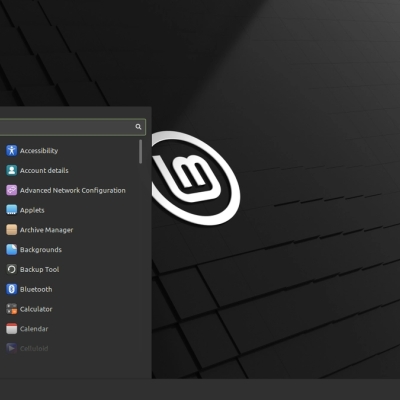The image size is (400, 400).
Task: Click the application list scrollbar
Action: pyautogui.click(x=141, y=152)
